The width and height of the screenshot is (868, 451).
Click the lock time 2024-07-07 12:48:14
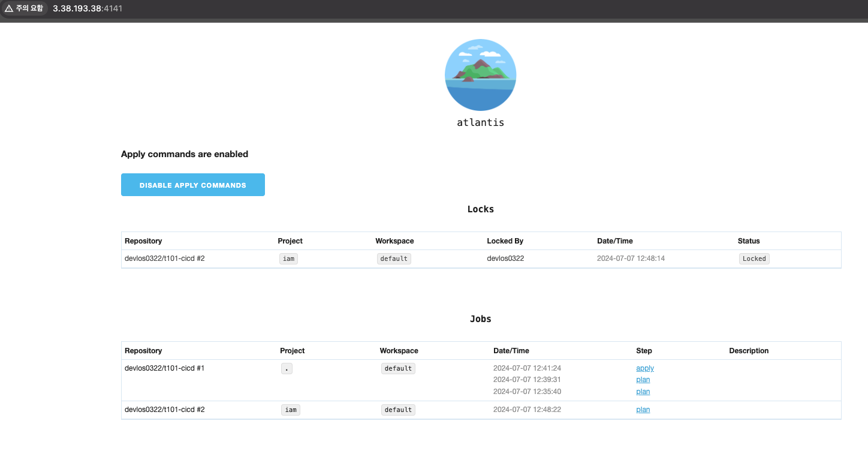[x=631, y=258]
